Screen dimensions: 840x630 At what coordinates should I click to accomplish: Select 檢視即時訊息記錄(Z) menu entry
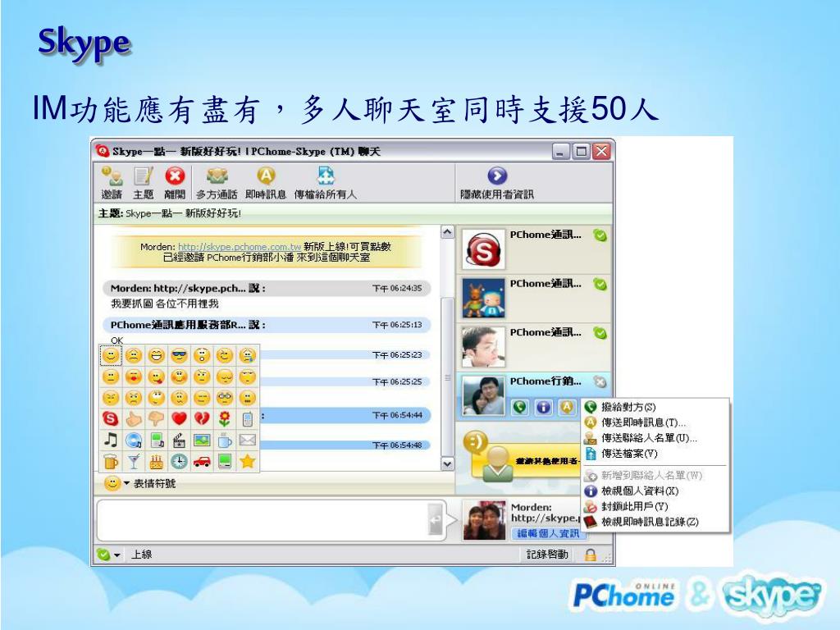point(655,522)
